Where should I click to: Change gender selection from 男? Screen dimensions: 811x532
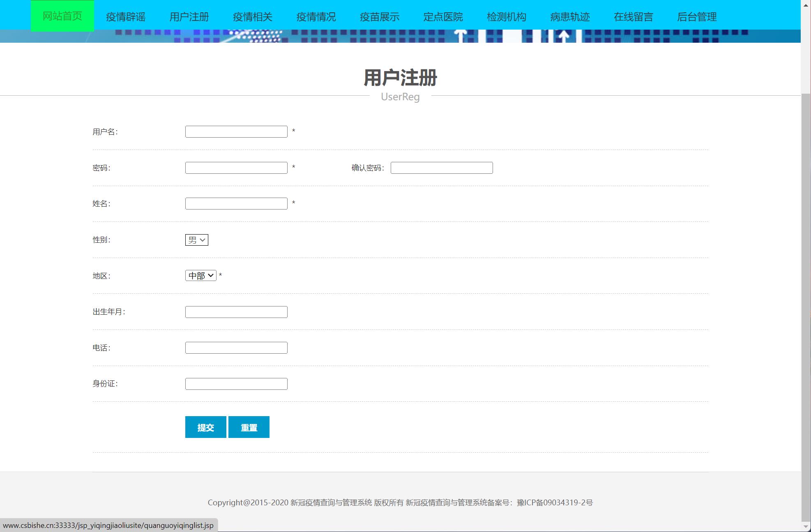[196, 240]
